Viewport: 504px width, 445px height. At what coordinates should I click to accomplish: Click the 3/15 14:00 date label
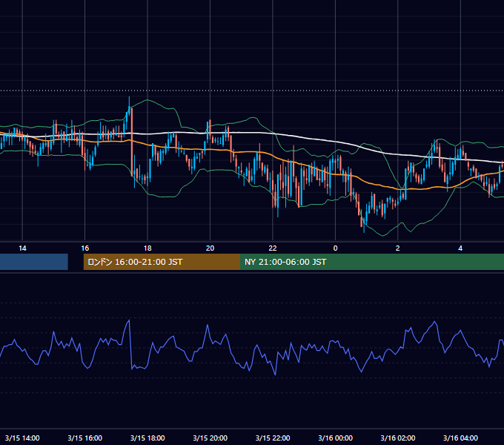pyautogui.click(x=22, y=438)
